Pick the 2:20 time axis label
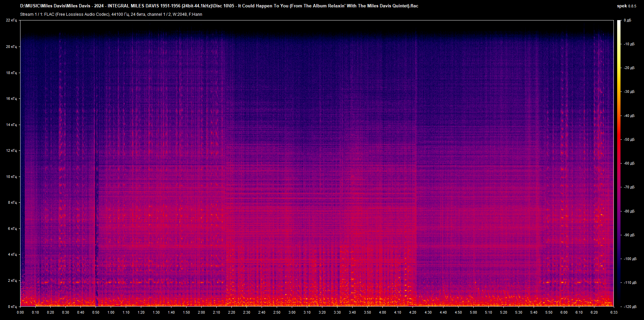Viewport: 644px width, 320px height. point(231,312)
